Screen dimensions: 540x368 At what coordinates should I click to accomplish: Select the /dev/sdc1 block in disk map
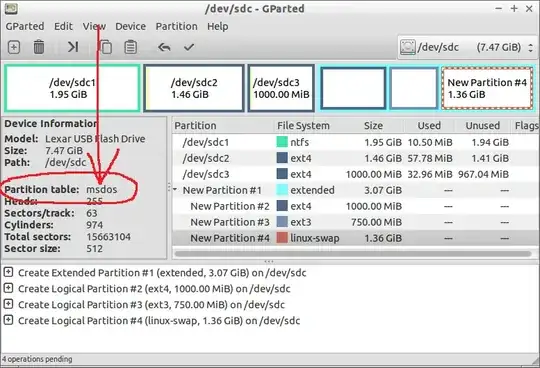[72, 88]
